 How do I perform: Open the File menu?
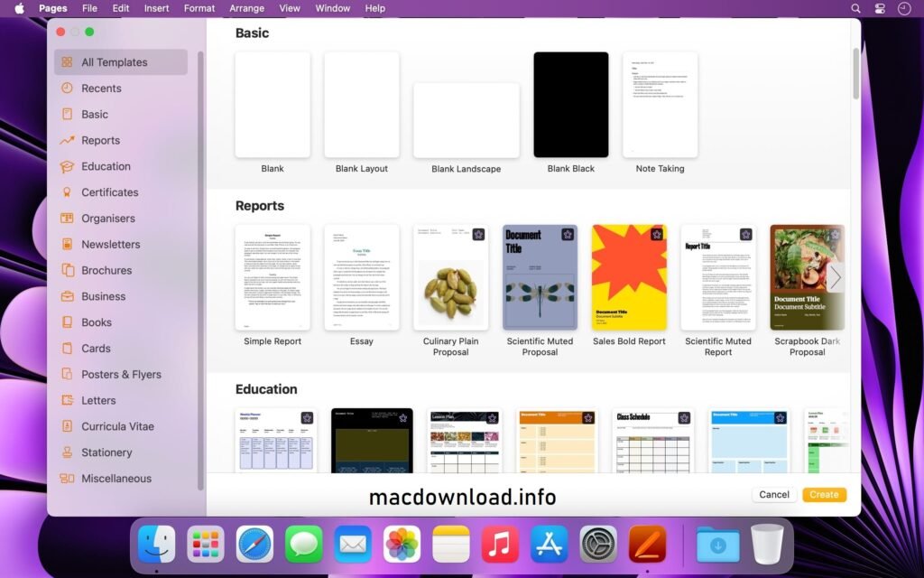(x=89, y=8)
